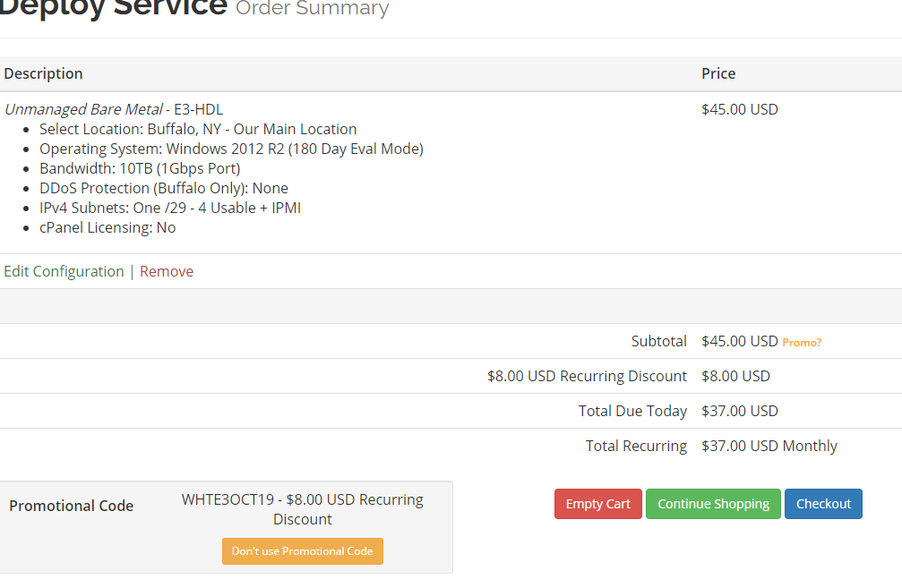Click the Description column header
This screenshot has height=588, width=902.
tap(43, 73)
